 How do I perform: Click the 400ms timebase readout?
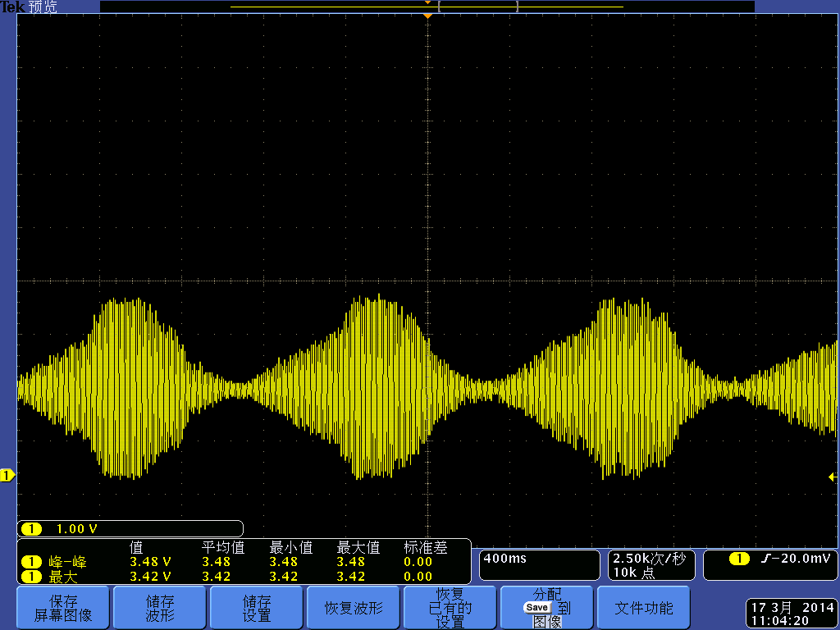(x=505, y=558)
